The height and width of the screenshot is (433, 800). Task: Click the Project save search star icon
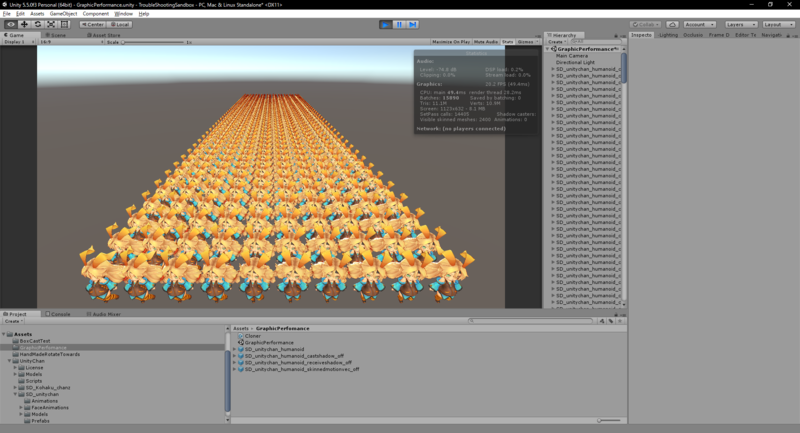pyautogui.click(x=620, y=321)
